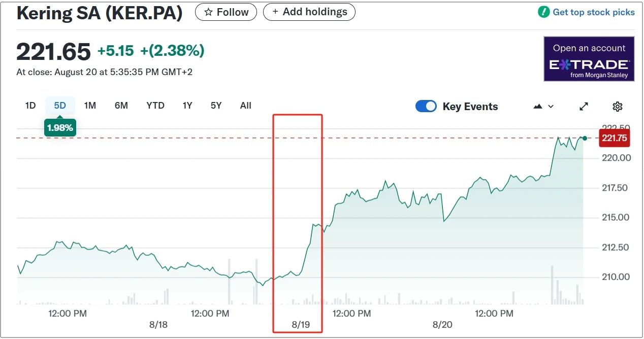Select the 5D time range tab

tap(60, 106)
